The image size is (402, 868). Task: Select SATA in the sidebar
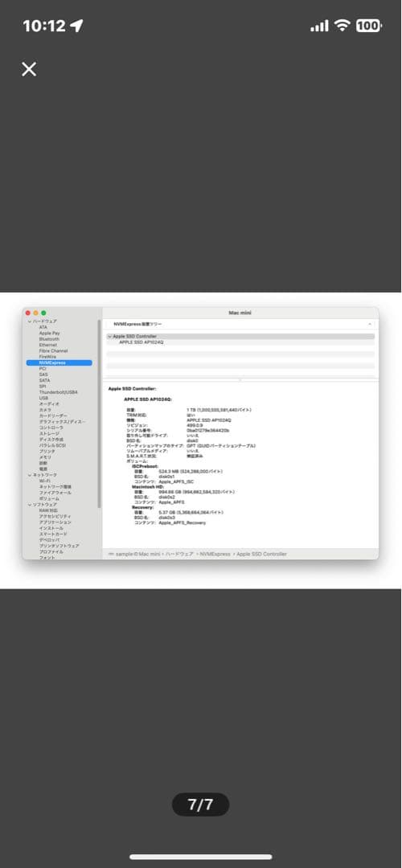pyautogui.click(x=44, y=380)
